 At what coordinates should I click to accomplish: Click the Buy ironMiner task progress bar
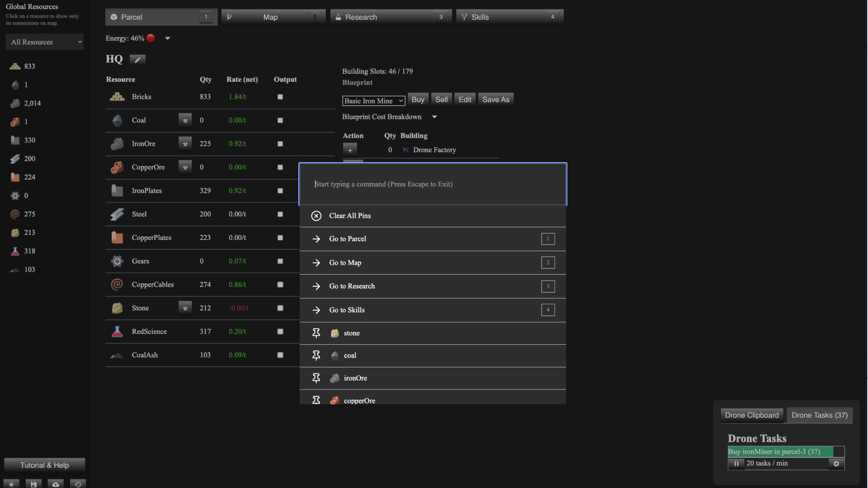click(786, 452)
